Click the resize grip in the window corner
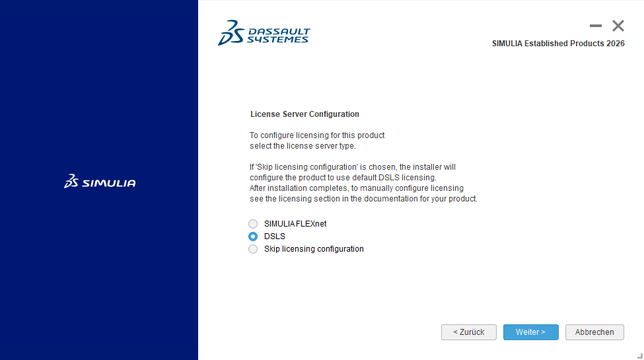Viewport: 644px width, 360px height. point(639,355)
